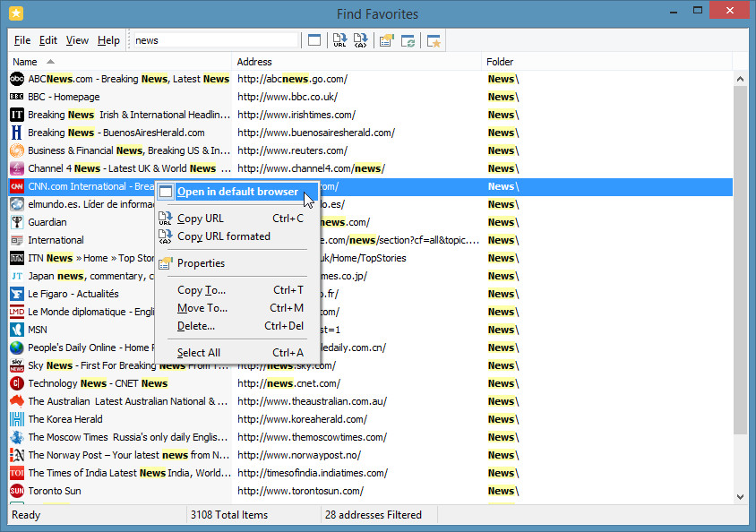This screenshot has width=756, height=532.
Task: Click the address http://www.reuters.com/
Action: (292, 150)
